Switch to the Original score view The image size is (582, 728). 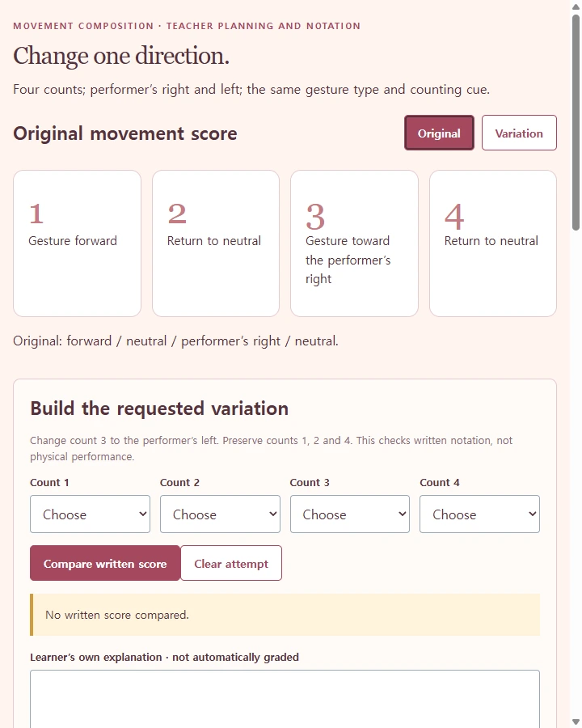439,133
